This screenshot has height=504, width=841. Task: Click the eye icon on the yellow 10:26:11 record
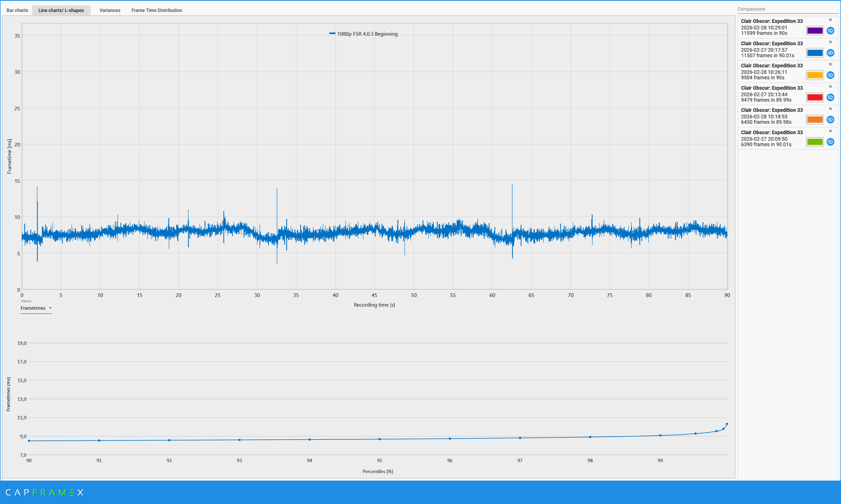pos(831,75)
